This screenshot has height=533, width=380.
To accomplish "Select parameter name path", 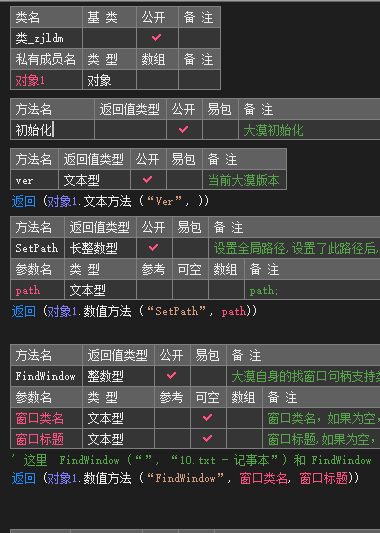I will coord(37,290).
